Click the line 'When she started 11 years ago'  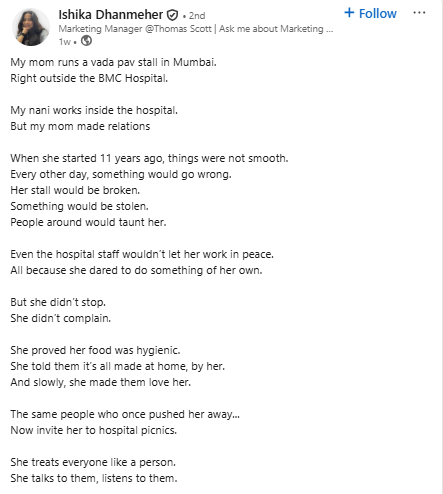click(x=149, y=158)
